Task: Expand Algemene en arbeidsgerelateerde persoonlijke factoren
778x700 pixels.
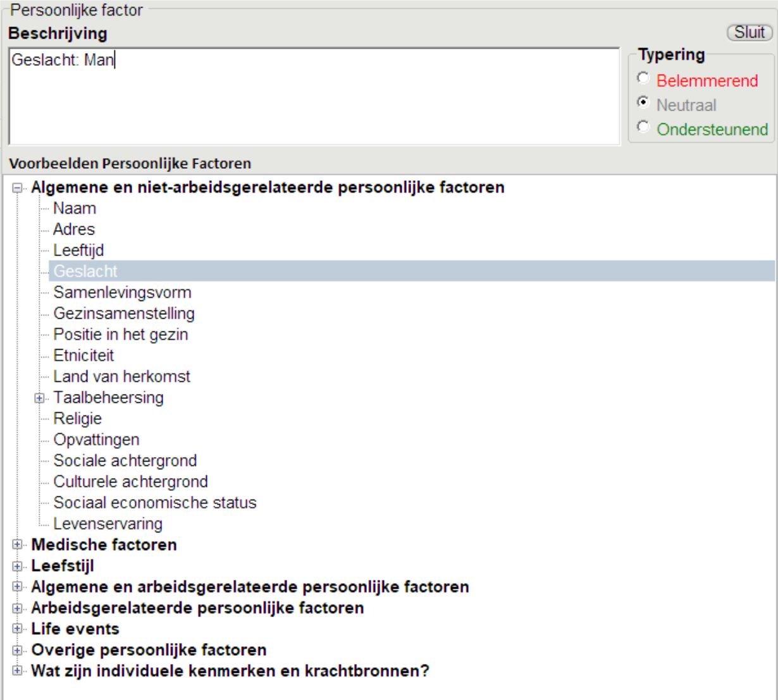Action: click(18, 587)
